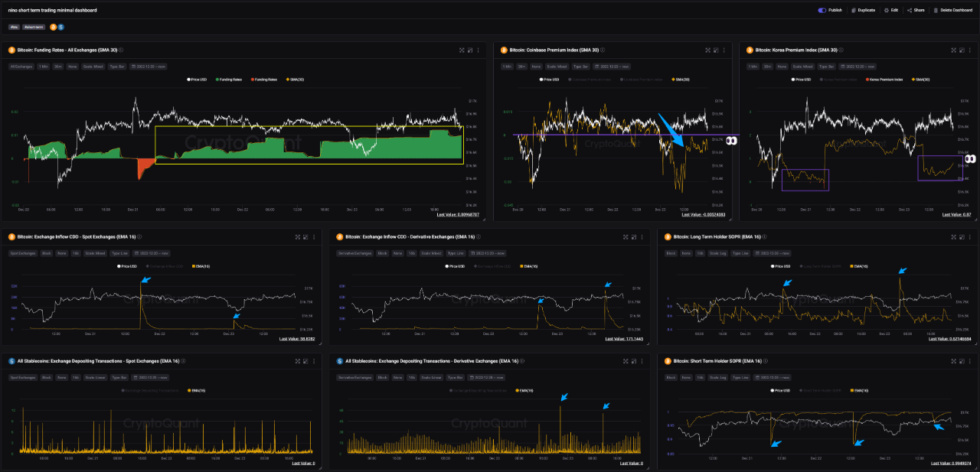This screenshot has width=980, height=472.
Task: Select the Delete Dashboard trash icon
Action: point(936,10)
